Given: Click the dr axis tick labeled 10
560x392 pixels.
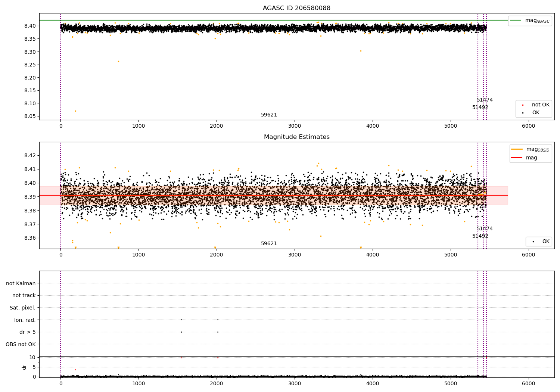Looking at the screenshot, I should point(32,357).
